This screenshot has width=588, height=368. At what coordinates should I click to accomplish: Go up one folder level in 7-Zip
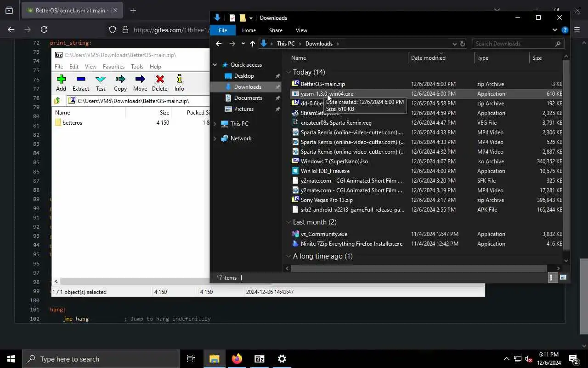point(57,101)
